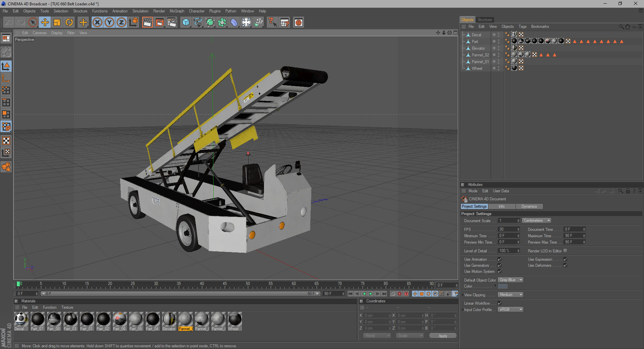The width and height of the screenshot is (644, 349).
Task: Switch to the Info tab
Action: (501, 206)
